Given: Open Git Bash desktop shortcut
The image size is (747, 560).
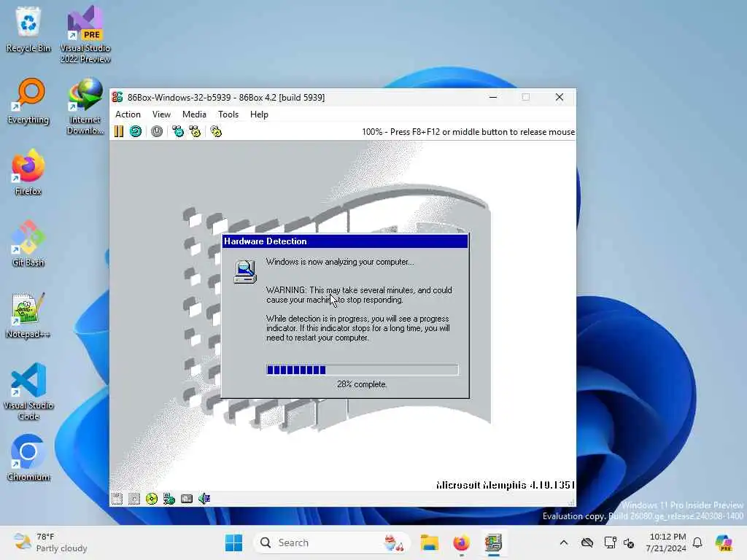Looking at the screenshot, I should point(28,244).
